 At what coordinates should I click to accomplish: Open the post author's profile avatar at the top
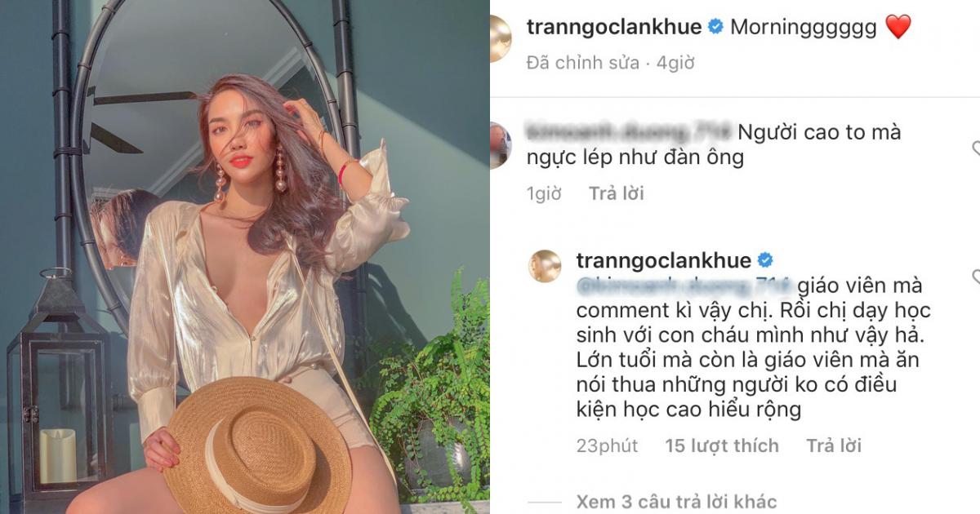click(500, 38)
